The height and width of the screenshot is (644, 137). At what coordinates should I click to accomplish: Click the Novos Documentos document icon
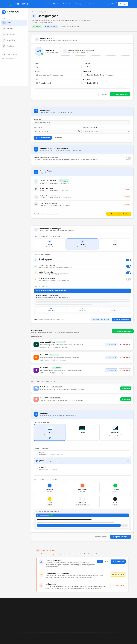pos(36,260)
